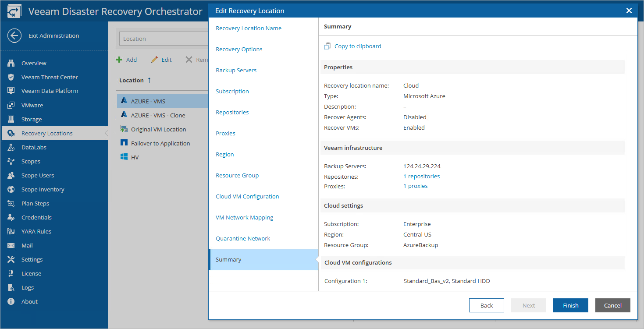The image size is (644, 329).
Task: Click the Veeam Threat Center shield icon
Action: tap(11, 77)
